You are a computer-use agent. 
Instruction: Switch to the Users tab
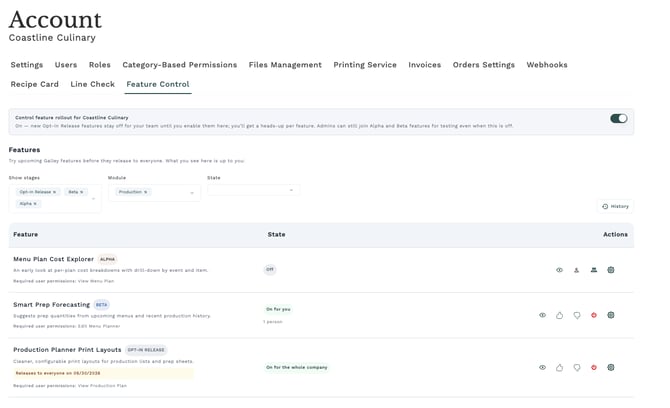tap(66, 65)
